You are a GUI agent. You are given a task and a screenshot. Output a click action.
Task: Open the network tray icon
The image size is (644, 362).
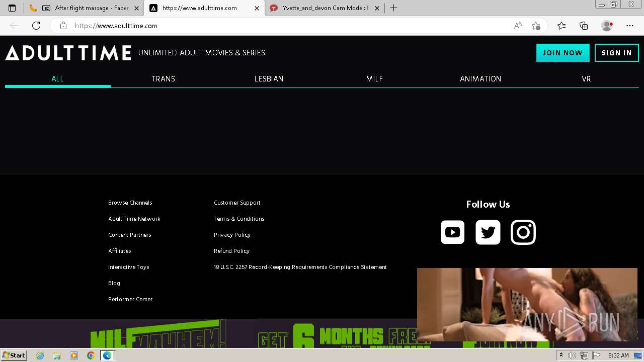[x=584, y=355]
